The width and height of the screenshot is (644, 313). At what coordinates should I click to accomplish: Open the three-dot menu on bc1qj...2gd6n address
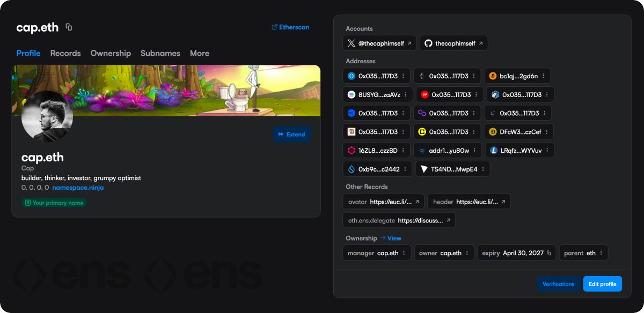click(544, 76)
